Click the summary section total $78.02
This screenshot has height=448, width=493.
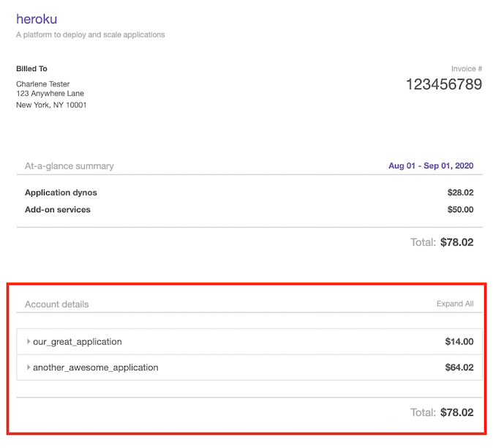pyautogui.click(x=456, y=242)
